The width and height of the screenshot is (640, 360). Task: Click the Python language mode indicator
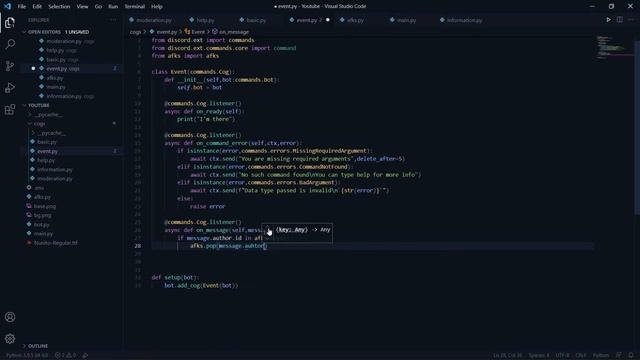coord(600,356)
